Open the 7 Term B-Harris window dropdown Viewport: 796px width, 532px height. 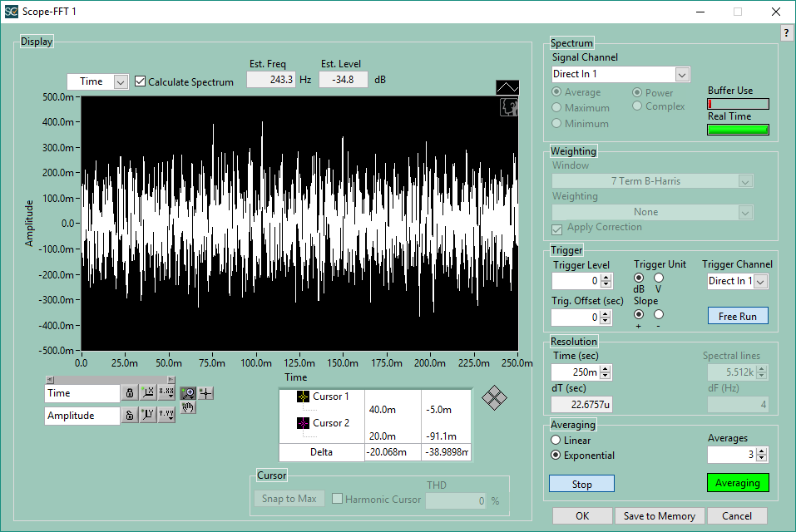point(745,181)
